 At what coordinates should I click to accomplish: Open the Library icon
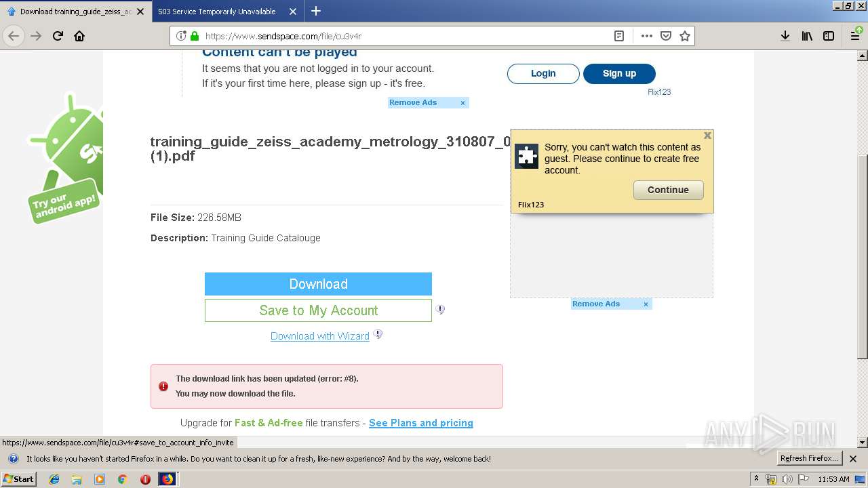807,36
